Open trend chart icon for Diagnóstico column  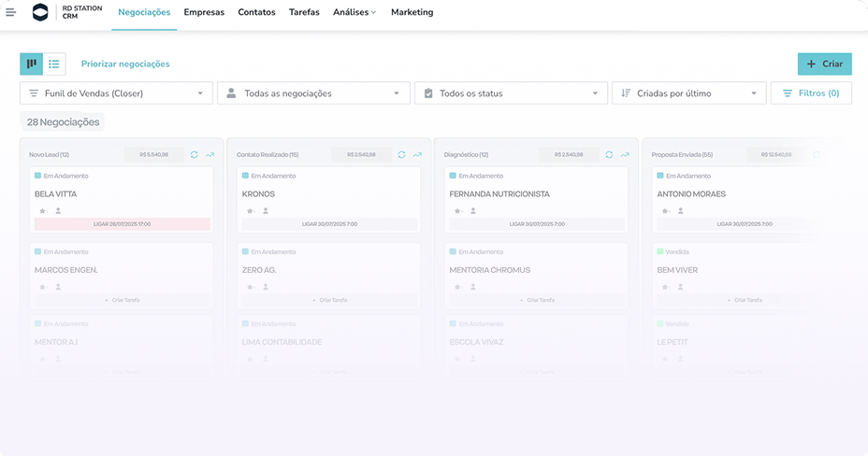click(625, 154)
